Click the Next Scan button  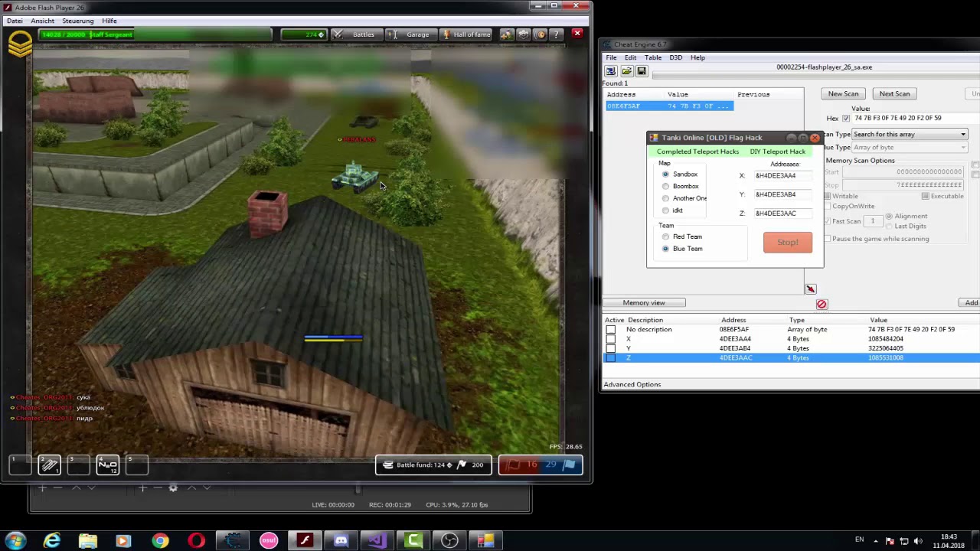[894, 94]
